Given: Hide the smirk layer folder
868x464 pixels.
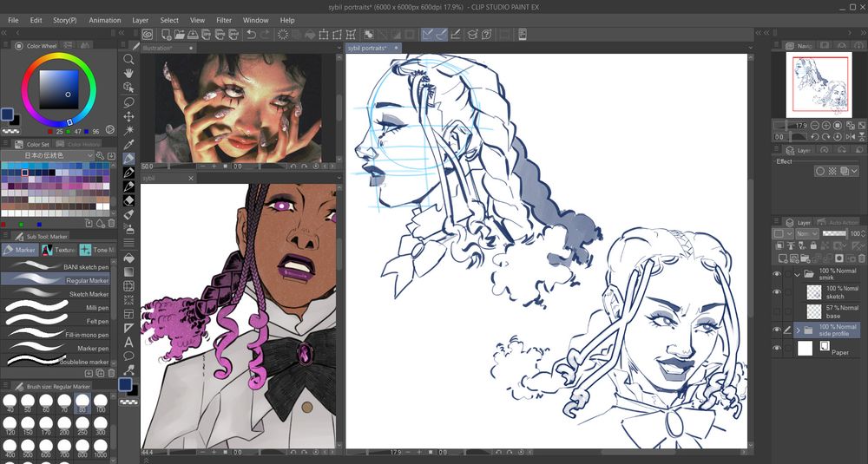Looking at the screenshot, I should pyautogui.click(x=777, y=275).
